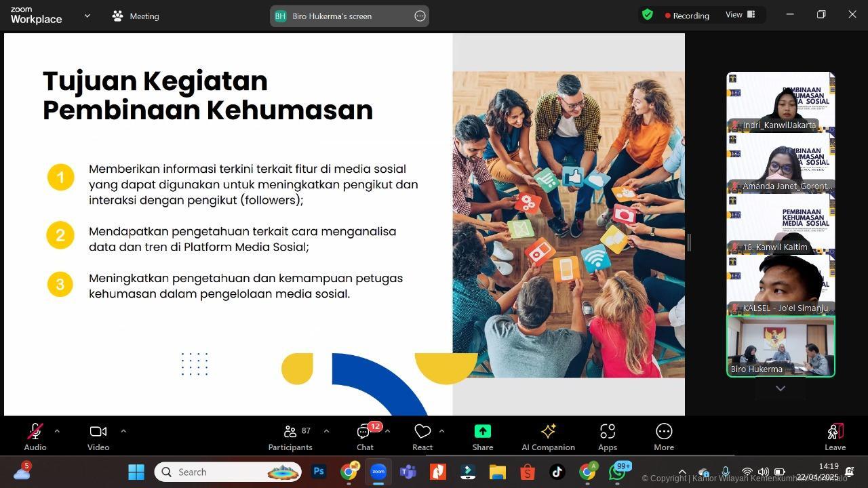868x488 pixels.
Task: Click the Leave meeting button
Action: [x=835, y=436]
